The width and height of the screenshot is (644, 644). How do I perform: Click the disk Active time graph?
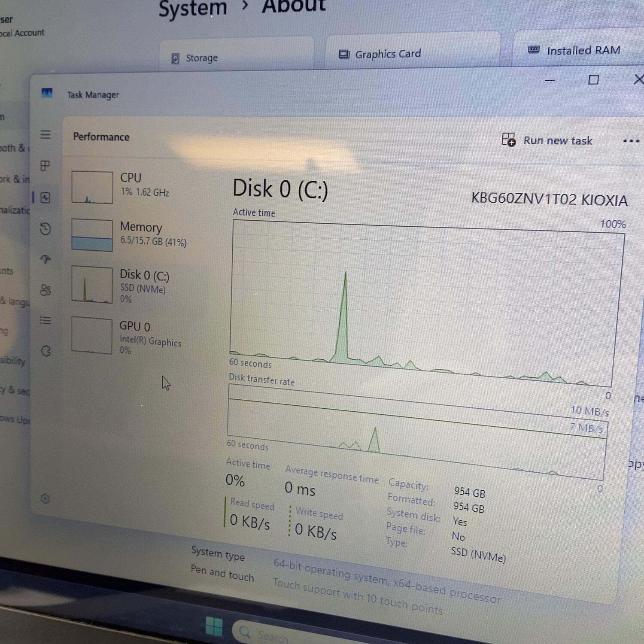[x=426, y=303]
